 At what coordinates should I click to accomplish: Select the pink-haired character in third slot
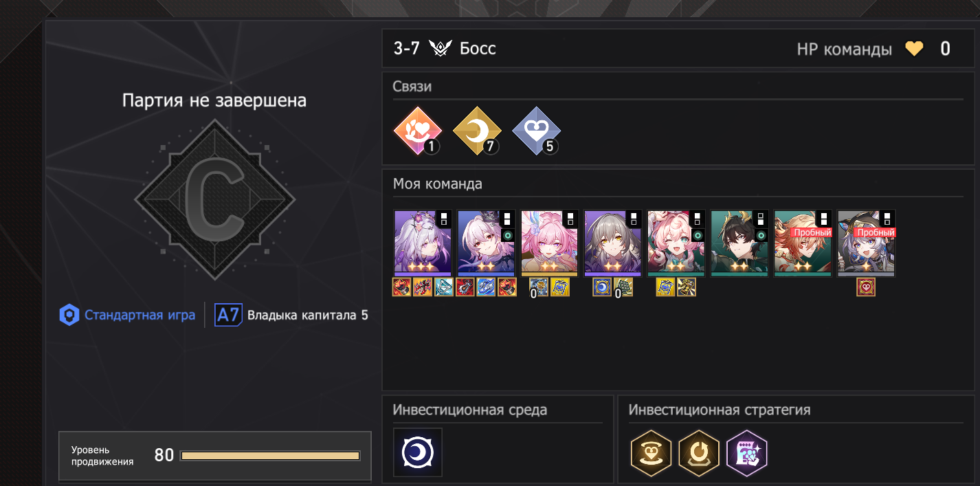coord(550,243)
